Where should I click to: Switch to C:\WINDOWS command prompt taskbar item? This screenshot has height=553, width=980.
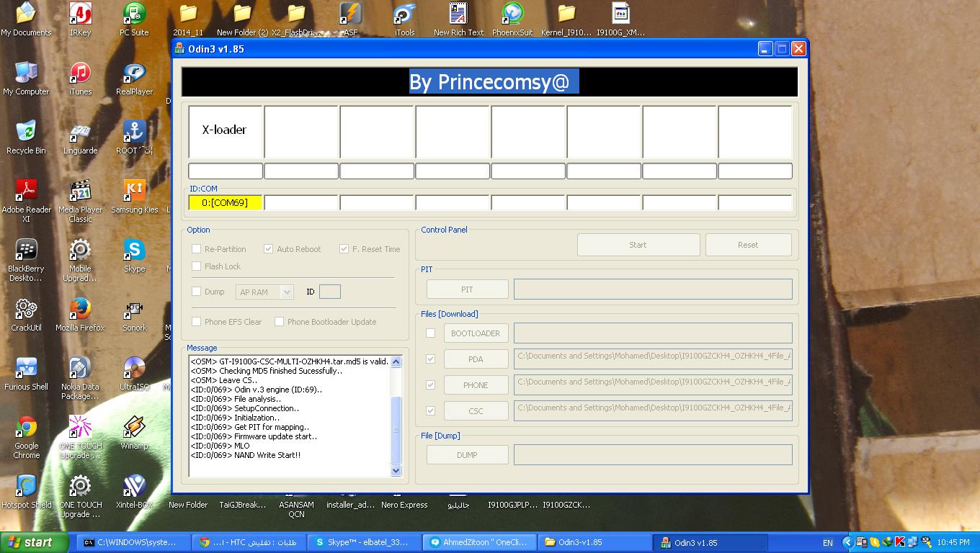pyautogui.click(x=135, y=543)
